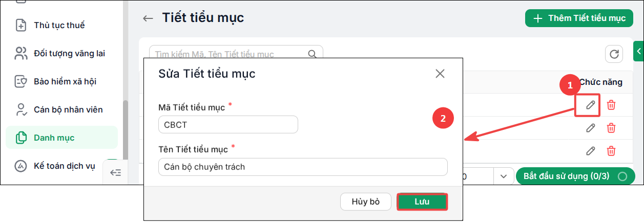This screenshot has height=224, width=644.
Task: Delete the first row with trash icon
Action: [611, 105]
